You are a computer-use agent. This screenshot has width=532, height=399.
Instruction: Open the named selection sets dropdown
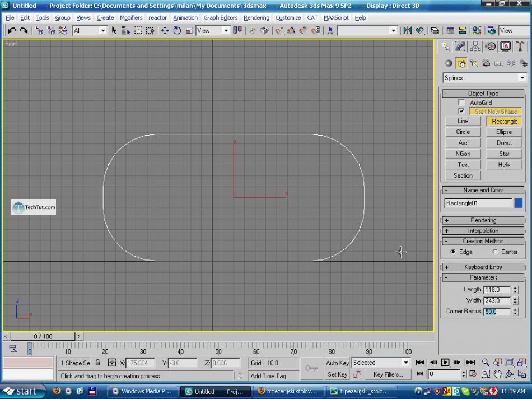point(367,31)
